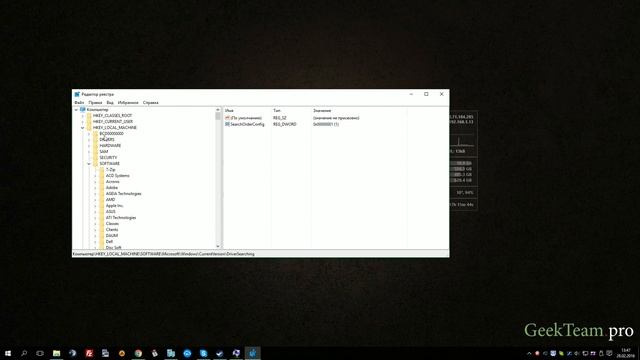Click the HKEY_LOCAL_MACHINE folder icon
This screenshot has width=640, height=360.
click(89, 128)
